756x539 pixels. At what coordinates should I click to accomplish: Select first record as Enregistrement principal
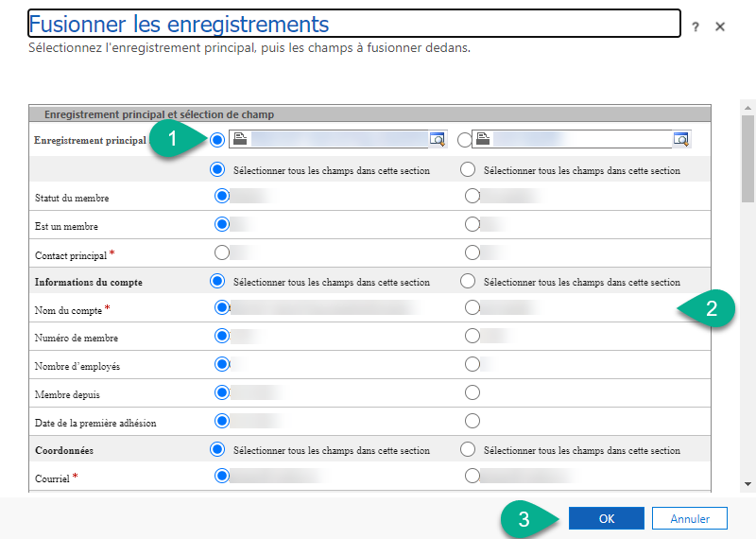pos(217,140)
